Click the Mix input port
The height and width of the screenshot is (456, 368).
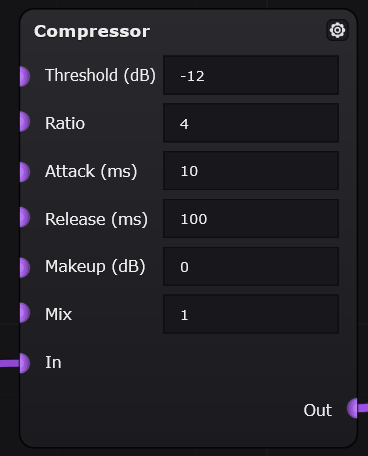pyautogui.click(x=25, y=313)
